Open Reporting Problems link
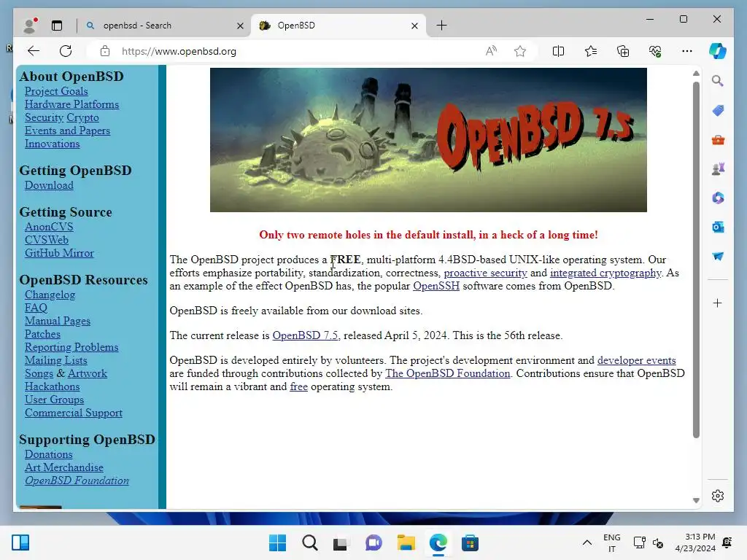The height and width of the screenshot is (560, 747). tap(71, 347)
